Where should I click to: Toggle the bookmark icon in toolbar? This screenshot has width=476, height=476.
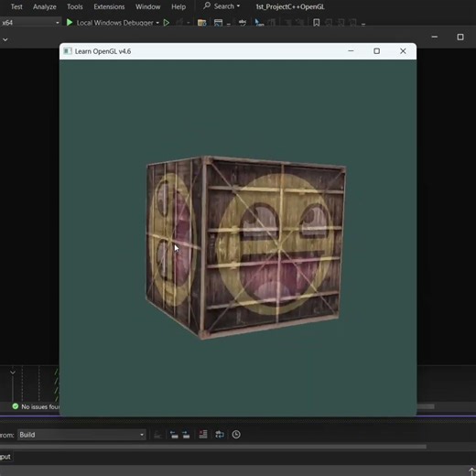pos(317,23)
